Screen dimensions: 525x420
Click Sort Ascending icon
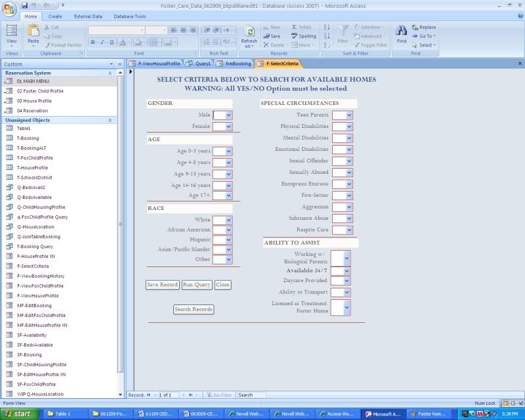pyautogui.click(x=327, y=28)
